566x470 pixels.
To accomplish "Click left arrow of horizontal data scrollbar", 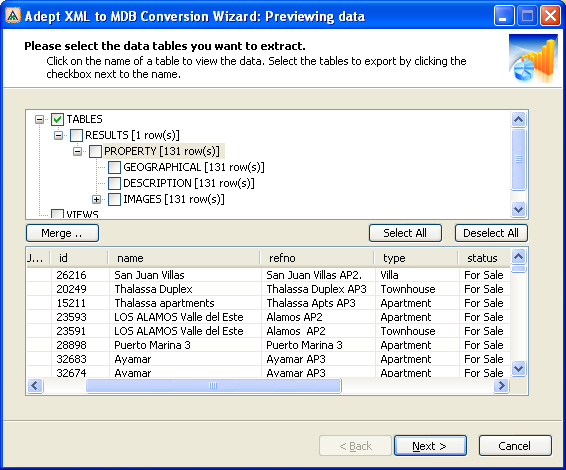I will (x=35, y=386).
